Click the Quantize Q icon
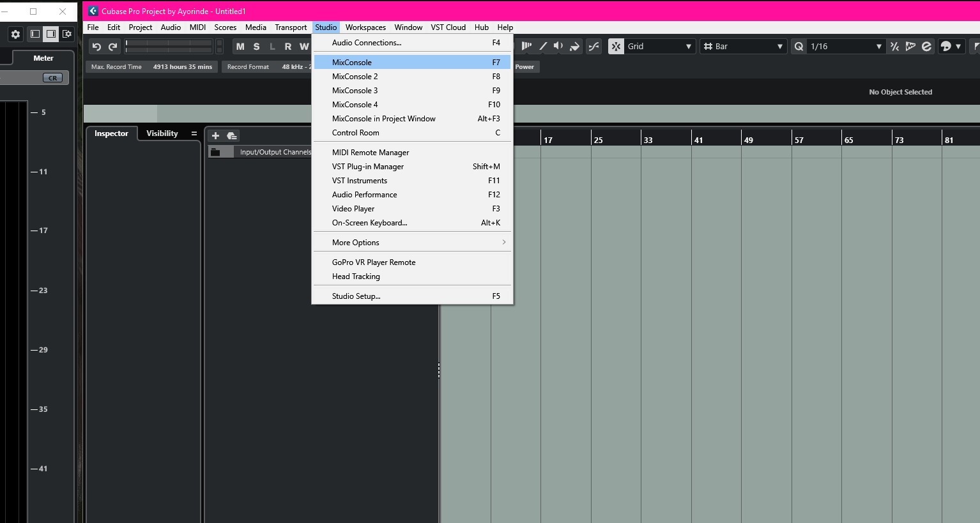This screenshot has height=523, width=980. pos(799,46)
